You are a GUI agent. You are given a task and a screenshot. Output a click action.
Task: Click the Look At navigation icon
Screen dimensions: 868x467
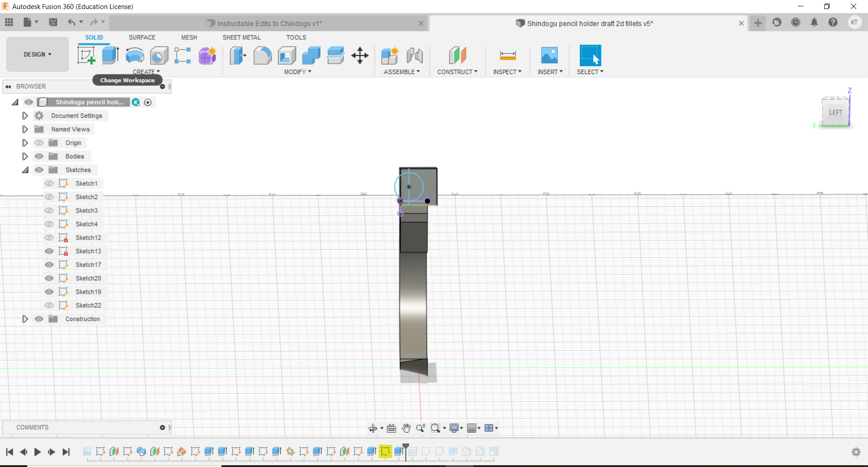[x=392, y=428]
